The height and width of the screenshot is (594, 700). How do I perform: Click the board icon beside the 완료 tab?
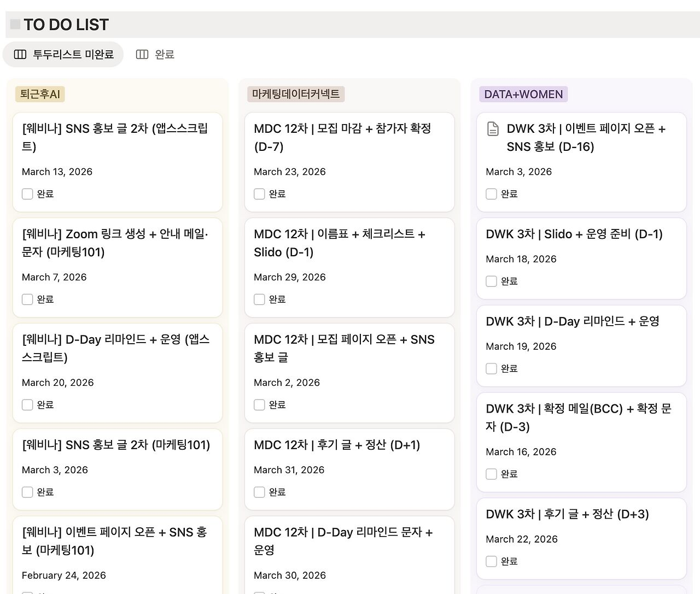[x=142, y=54]
